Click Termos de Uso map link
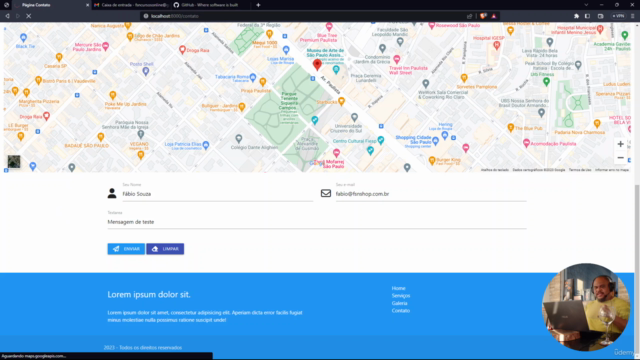 pos(580,170)
